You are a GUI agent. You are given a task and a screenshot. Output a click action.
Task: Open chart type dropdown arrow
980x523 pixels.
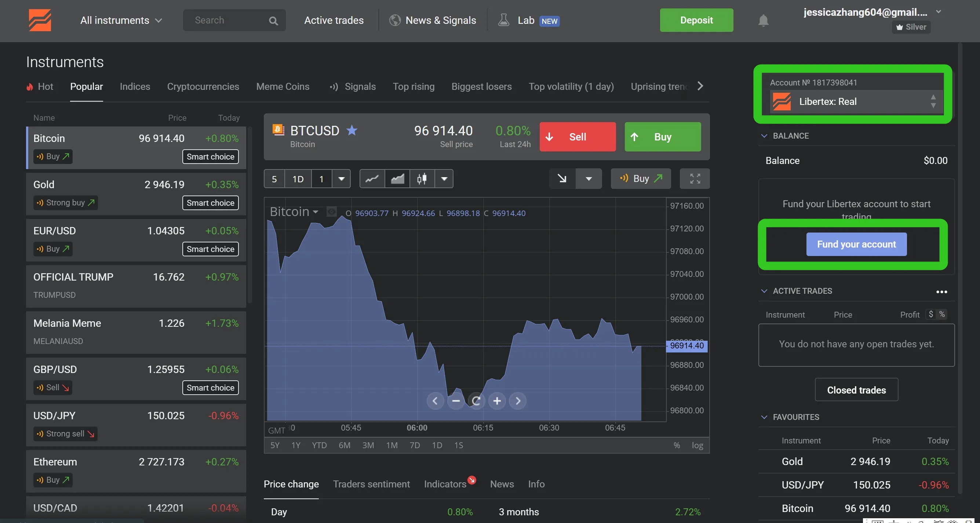click(444, 179)
